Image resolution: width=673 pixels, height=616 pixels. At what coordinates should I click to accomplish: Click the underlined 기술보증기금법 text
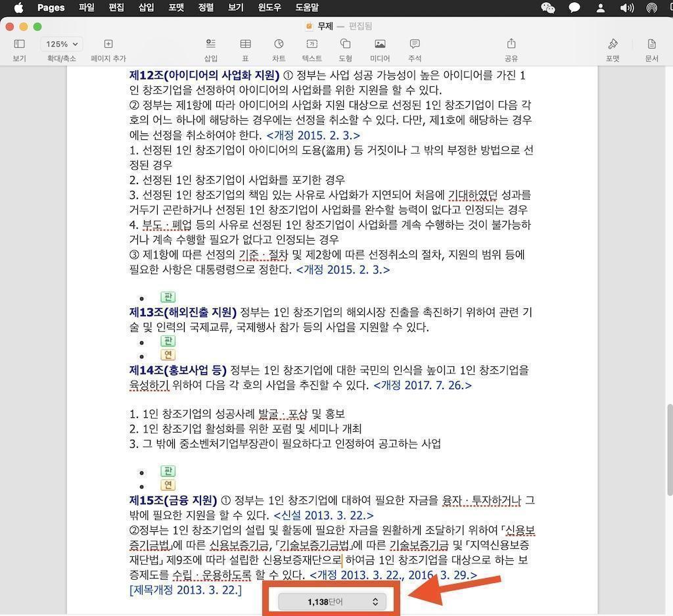(313, 545)
